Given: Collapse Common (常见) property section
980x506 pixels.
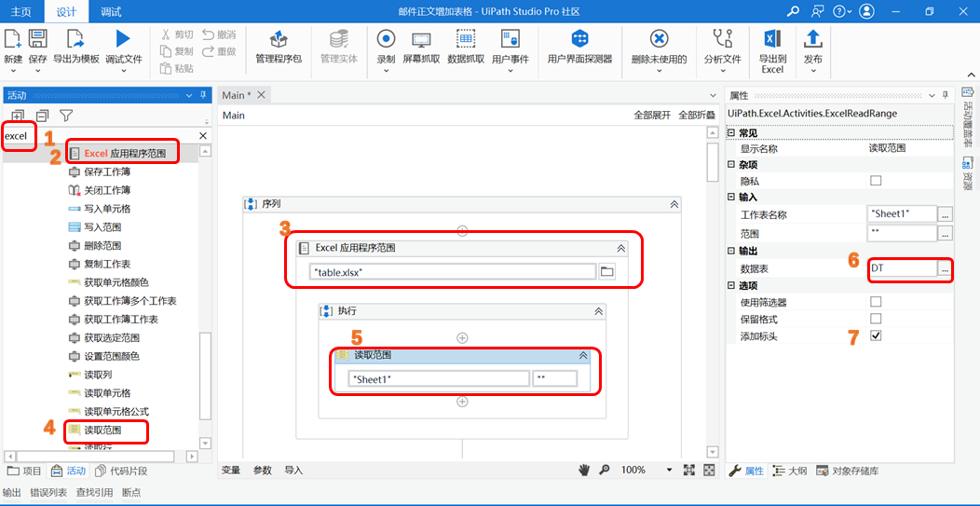Looking at the screenshot, I should (732, 133).
